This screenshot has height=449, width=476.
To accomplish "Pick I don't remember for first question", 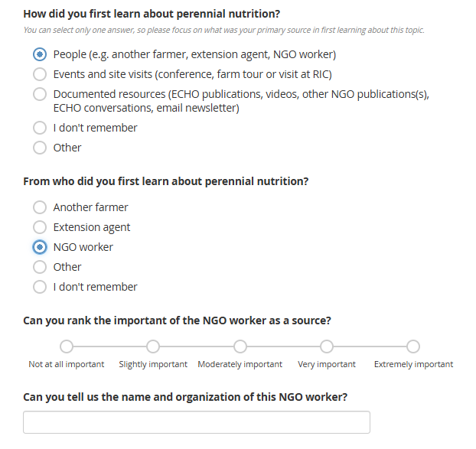I will coord(40,128).
